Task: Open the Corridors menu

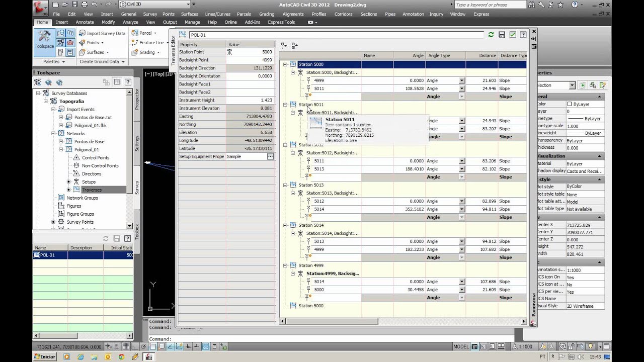Action: [x=343, y=14]
